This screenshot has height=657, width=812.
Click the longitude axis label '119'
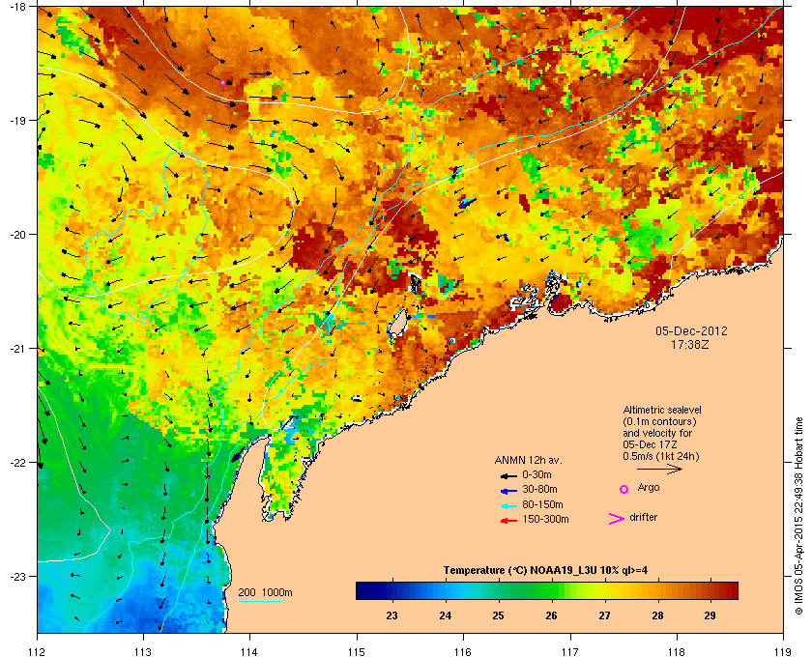[783, 652]
